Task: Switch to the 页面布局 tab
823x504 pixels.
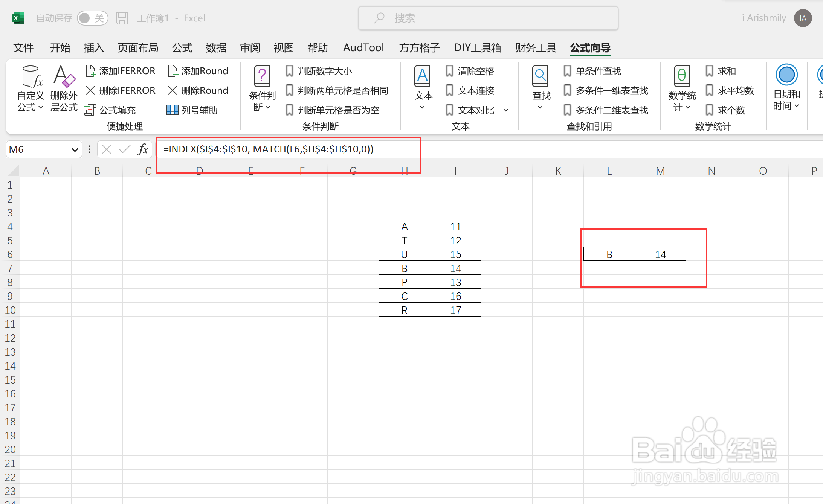Action: click(x=138, y=48)
